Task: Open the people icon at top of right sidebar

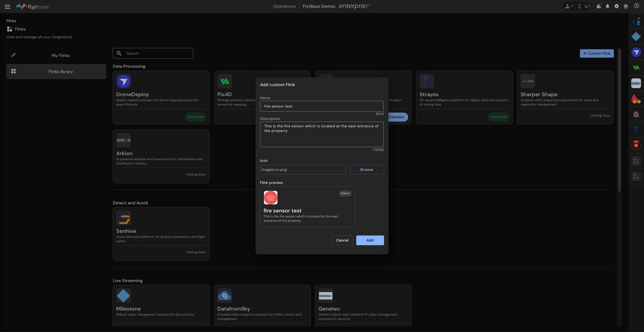Action: coord(636,21)
